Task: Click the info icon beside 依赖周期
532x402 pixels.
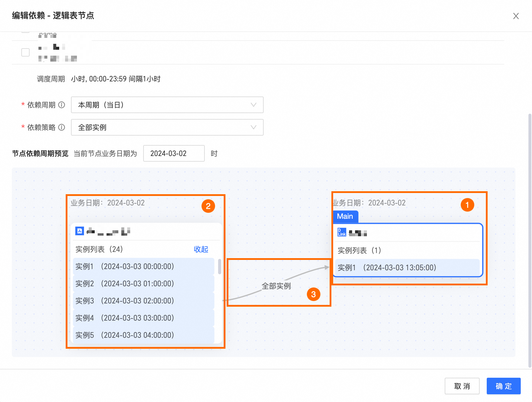Action: (62, 105)
